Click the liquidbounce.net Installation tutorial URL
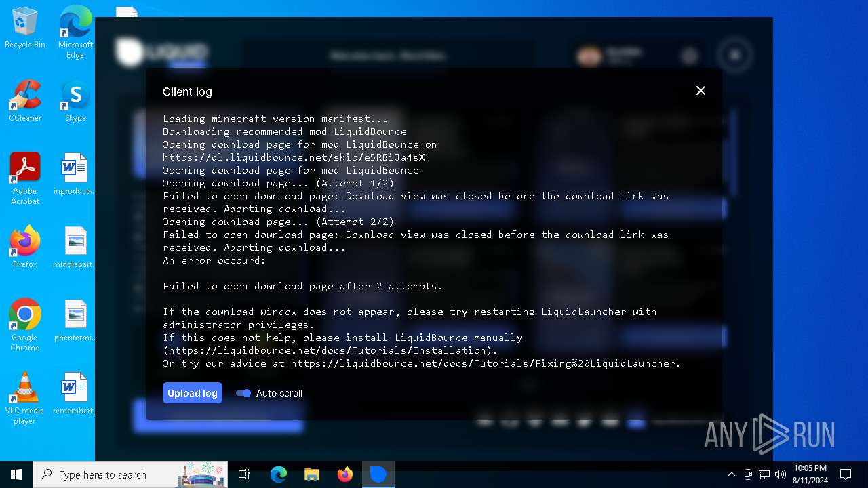 (x=330, y=350)
